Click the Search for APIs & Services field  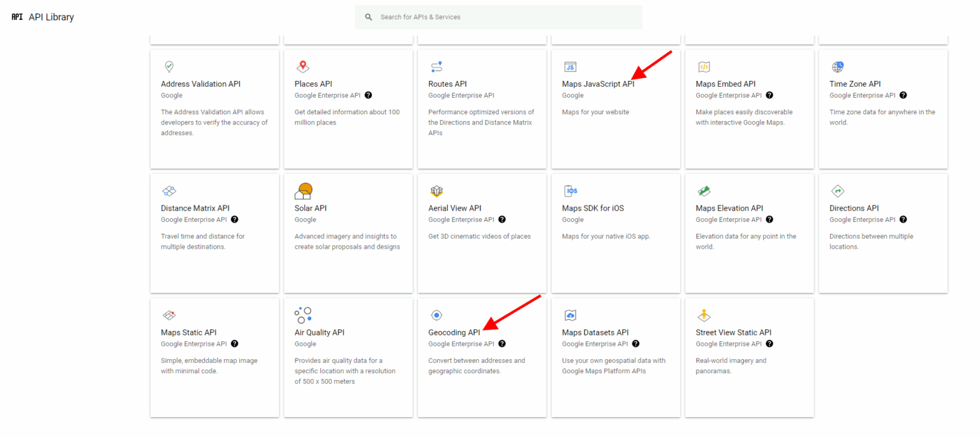pos(498,17)
